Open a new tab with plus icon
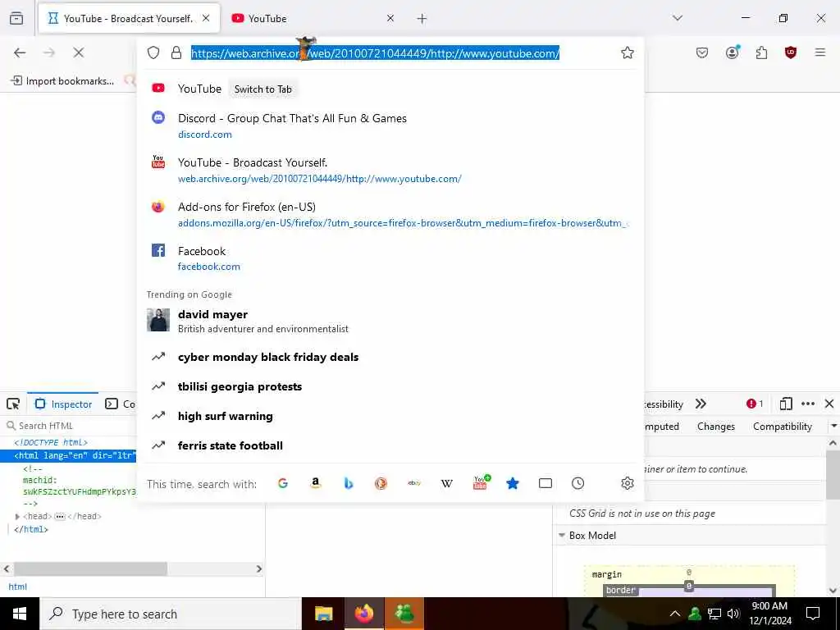 coord(422,19)
